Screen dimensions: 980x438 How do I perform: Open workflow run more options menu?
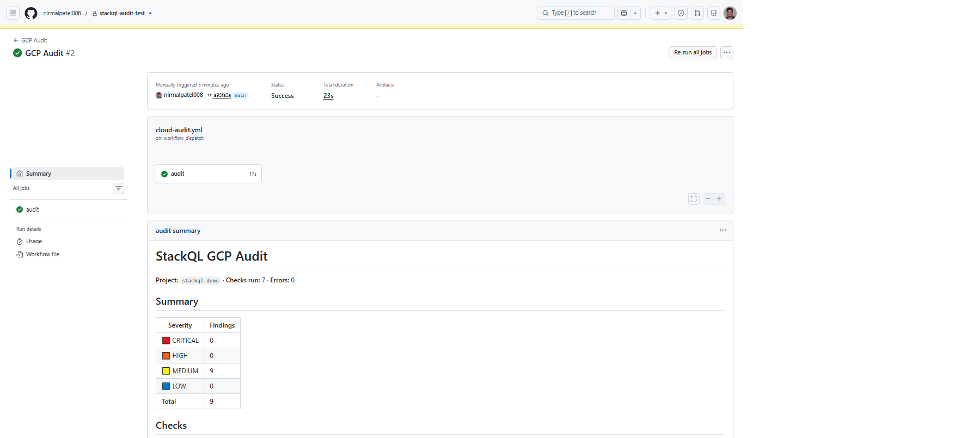(727, 53)
